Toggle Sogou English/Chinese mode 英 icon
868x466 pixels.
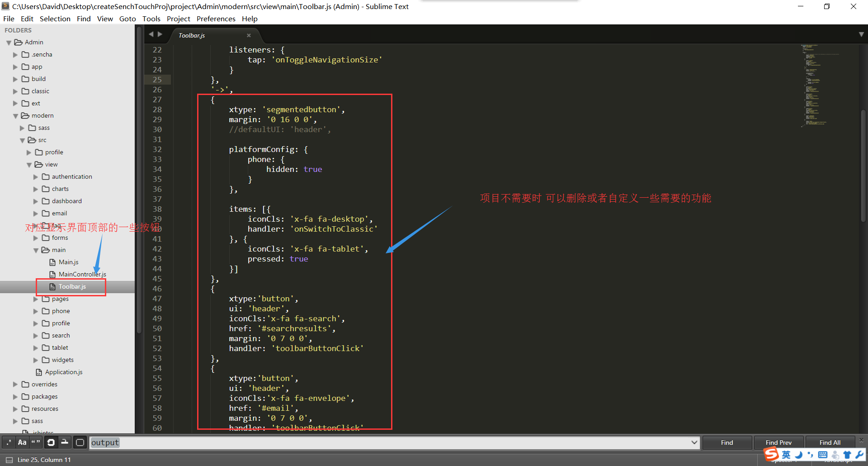click(x=787, y=455)
